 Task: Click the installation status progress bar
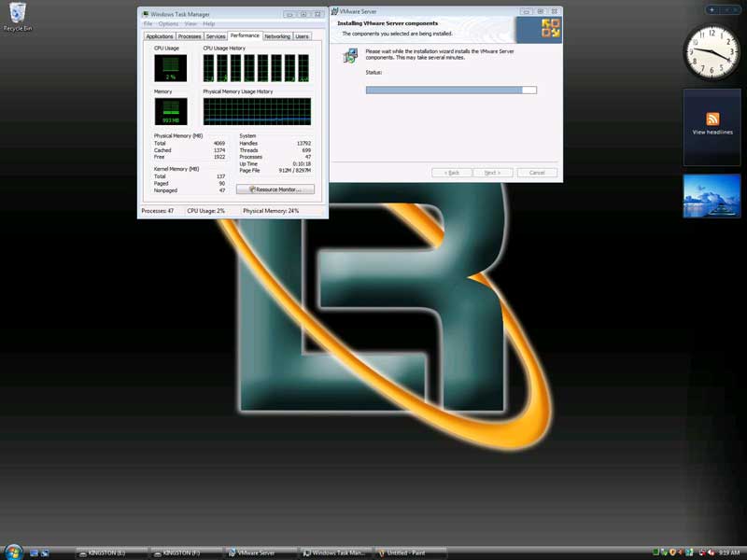451,90
